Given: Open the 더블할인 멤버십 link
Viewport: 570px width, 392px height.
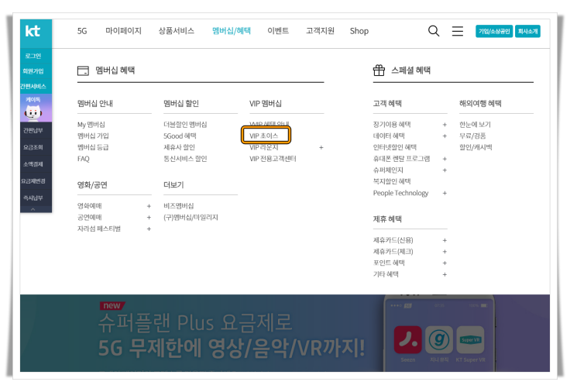Looking at the screenshot, I should tap(185, 125).
